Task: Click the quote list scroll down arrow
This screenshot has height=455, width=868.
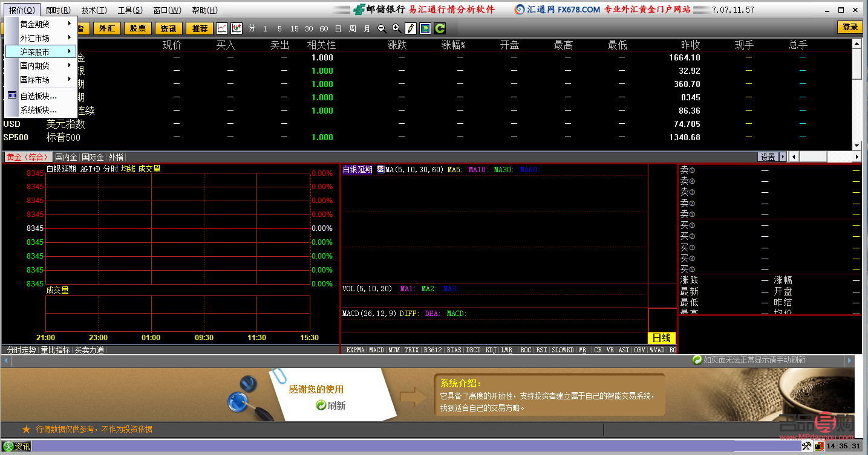Action: tap(857, 146)
